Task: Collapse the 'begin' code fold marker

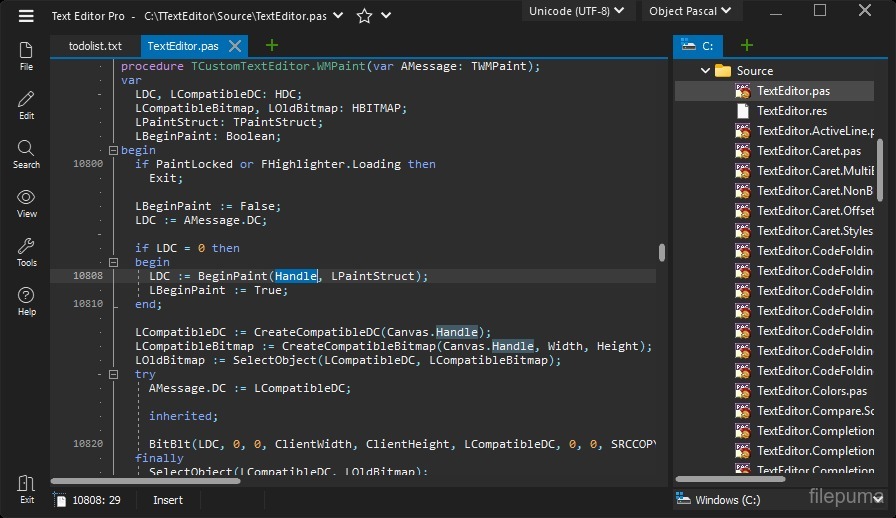Action: coord(113,150)
